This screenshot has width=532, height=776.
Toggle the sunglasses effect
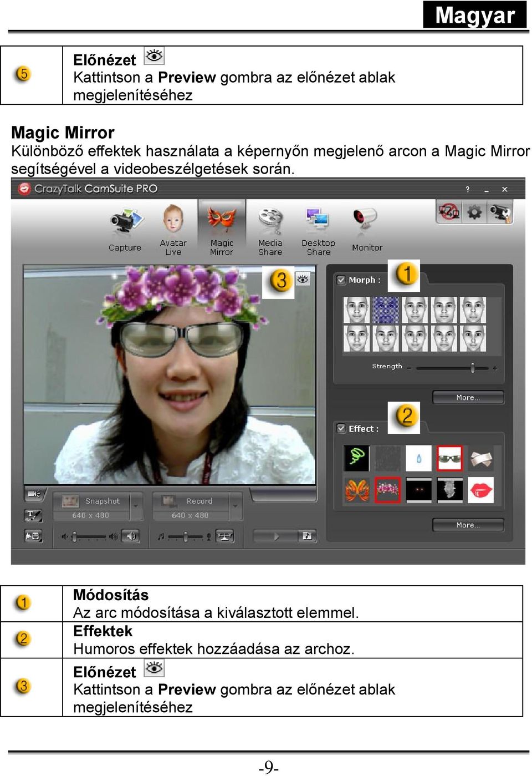(449, 459)
